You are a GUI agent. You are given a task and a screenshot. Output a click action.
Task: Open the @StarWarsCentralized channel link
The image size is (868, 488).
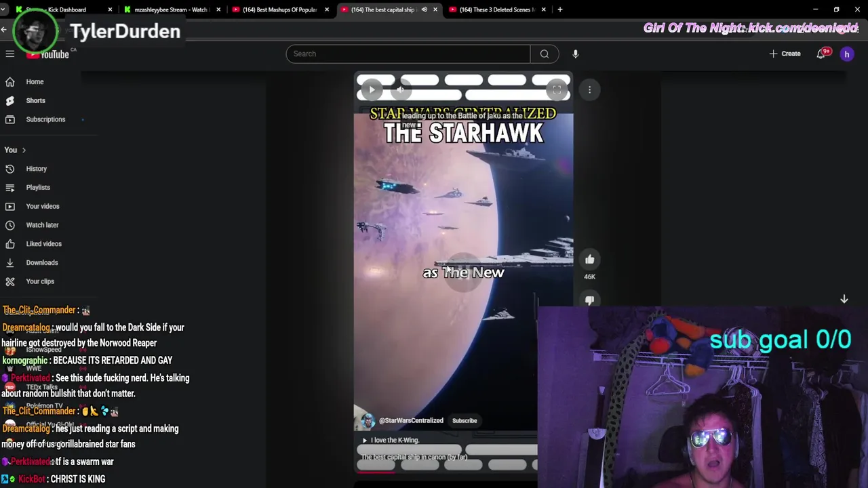[x=411, y=420]
